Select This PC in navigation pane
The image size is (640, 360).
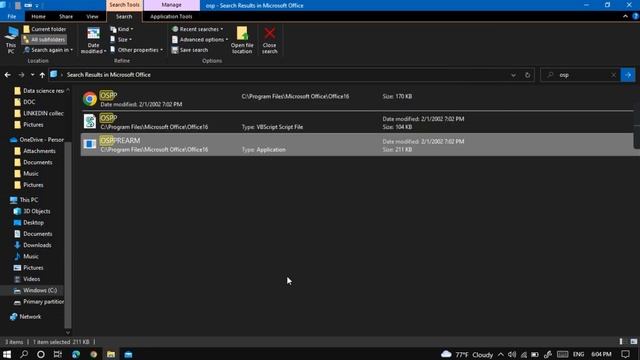[24, 200]
